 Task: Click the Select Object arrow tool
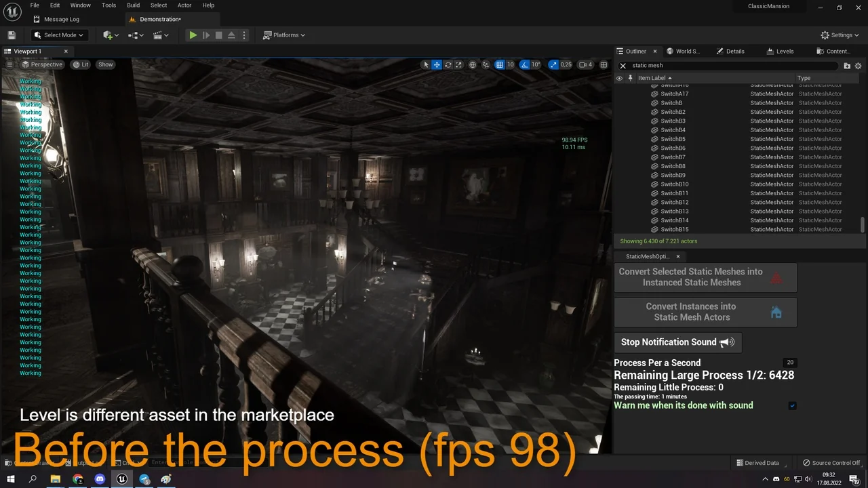427,64
